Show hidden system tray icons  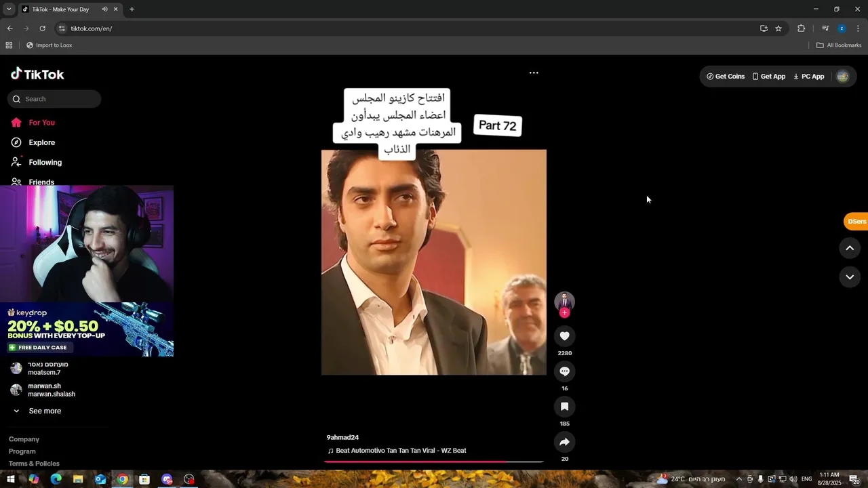click(x=739, y=479)
